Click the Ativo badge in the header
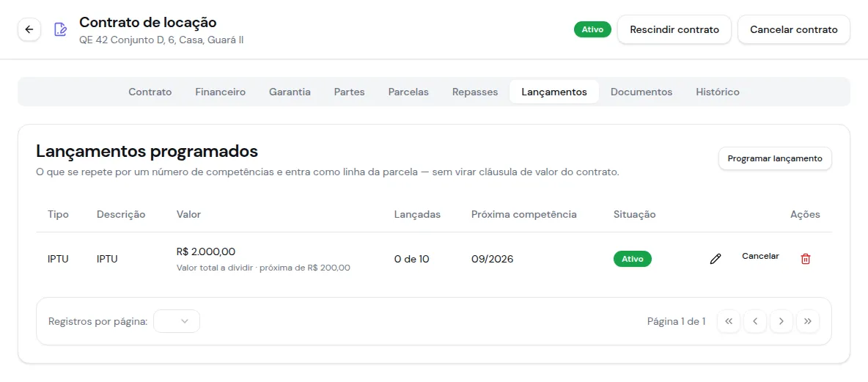 click(x=592, y=29)
